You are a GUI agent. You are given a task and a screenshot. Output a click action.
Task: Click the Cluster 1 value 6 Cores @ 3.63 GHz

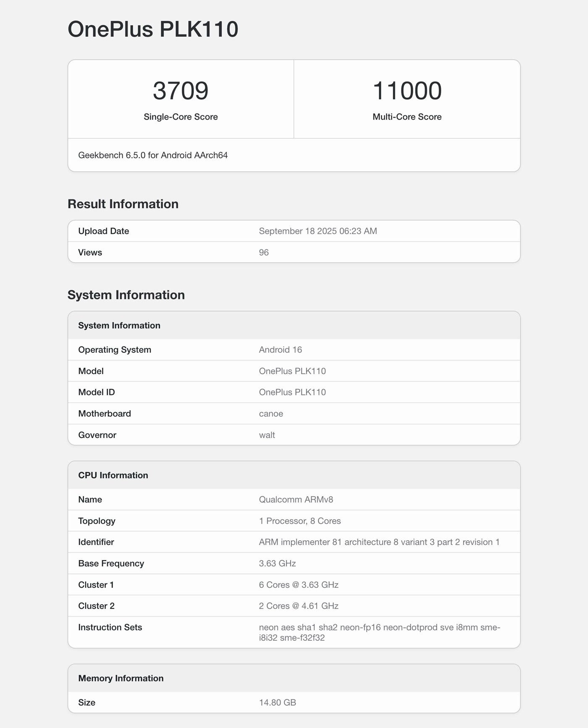pyautogui.click(x=298, y=585)
